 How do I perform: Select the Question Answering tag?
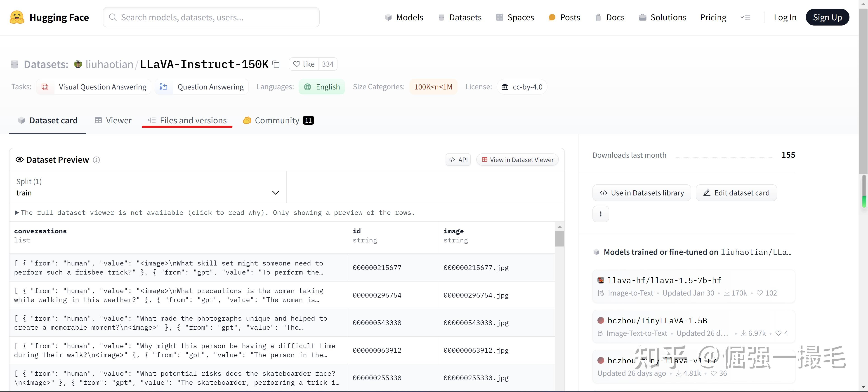pyautogui.click(x=201, y=87)
